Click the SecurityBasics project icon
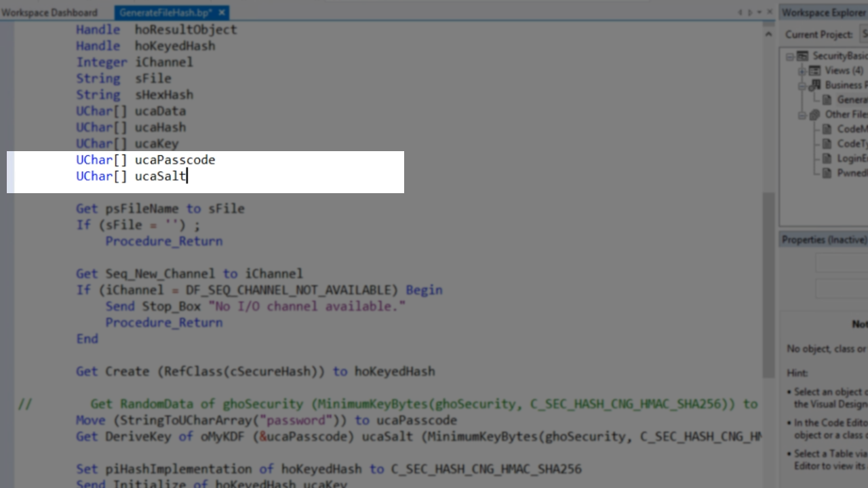 click(x=803, y=56)
